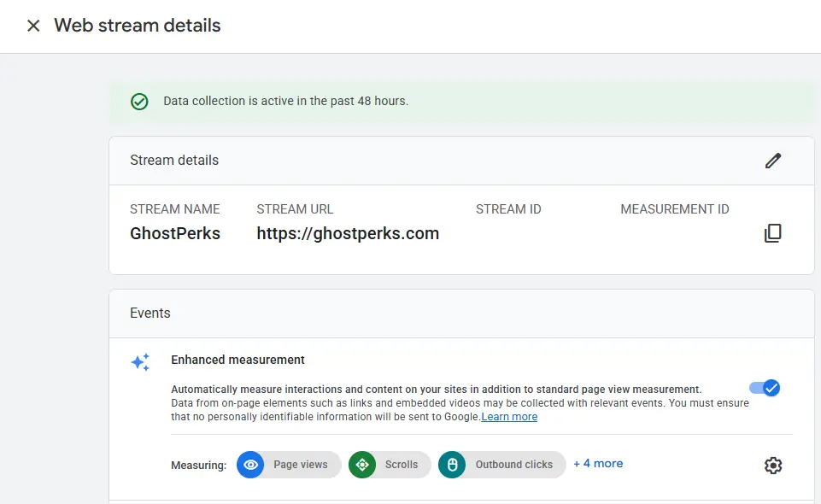Click the Web stream details title

[138, 26]
